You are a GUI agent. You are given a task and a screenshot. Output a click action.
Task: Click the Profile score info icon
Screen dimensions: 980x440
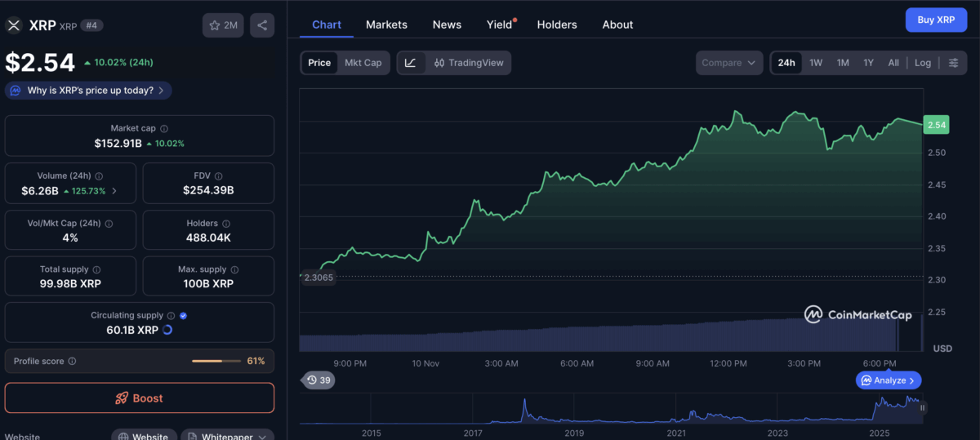[72, 361]
